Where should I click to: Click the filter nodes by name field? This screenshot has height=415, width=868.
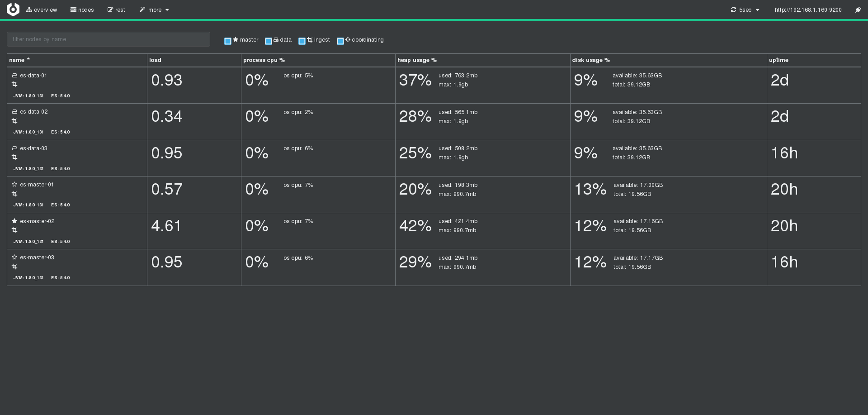pos(108,39)
